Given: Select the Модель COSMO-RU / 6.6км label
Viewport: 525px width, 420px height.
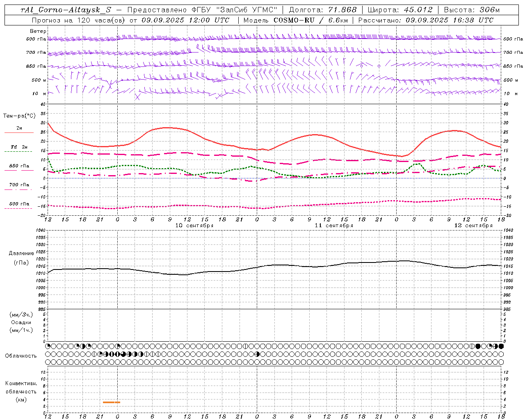Looking at the screenshot, I should tap(295, 20).
